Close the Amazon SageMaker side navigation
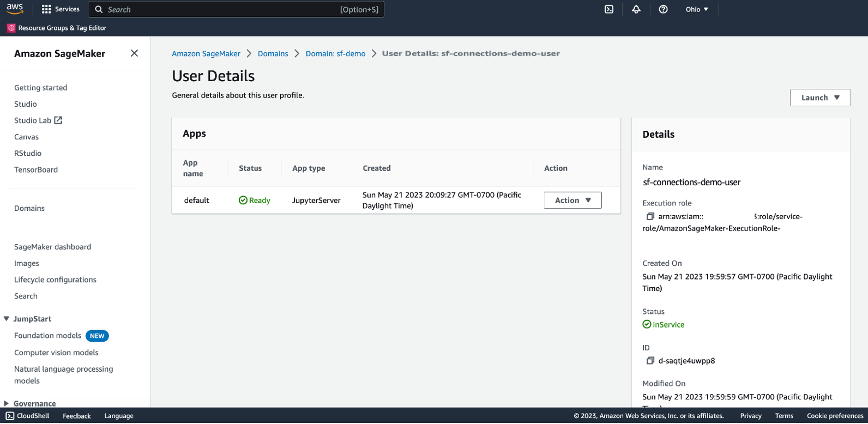This screenshot has height=424, width=868. (134, 53)
